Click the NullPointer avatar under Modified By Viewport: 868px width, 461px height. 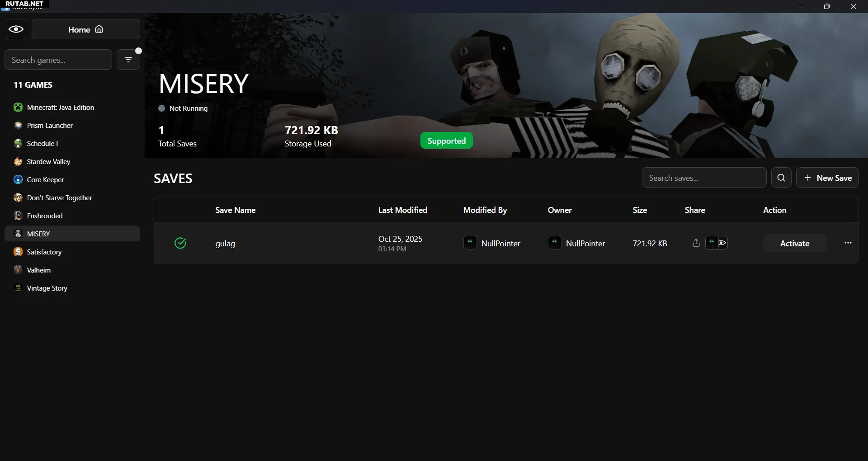tap(470, 243)
